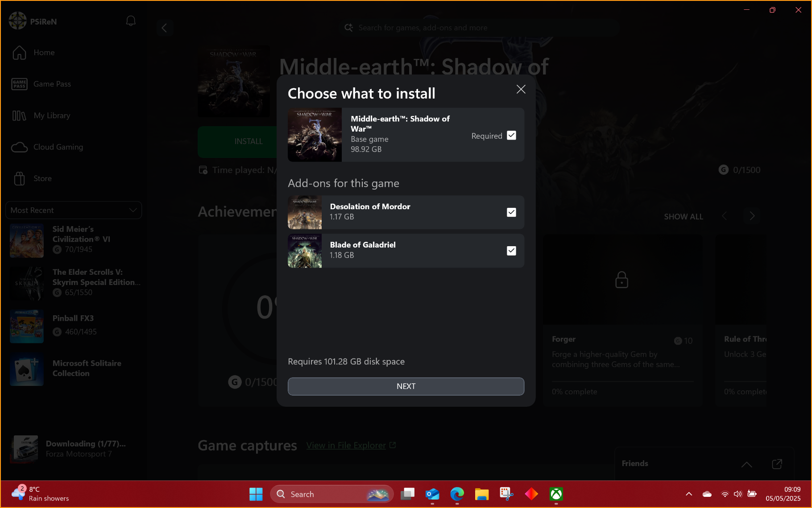This screenshot has height=508, width=812.
Task: Expand the Friends panel chevron
Action: [x=746, y=464]
